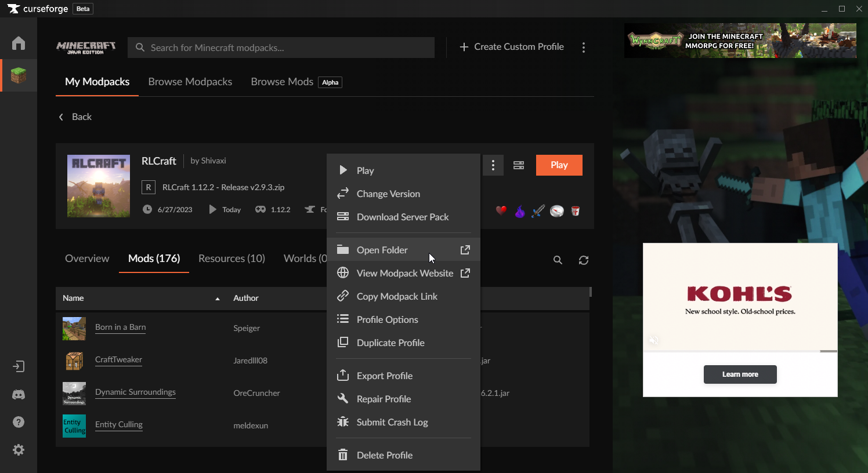The width and height of the screenshot is (868, 473).
Task: Refresh the mods list
Action: pyautogui.click(x=584, y=260)
